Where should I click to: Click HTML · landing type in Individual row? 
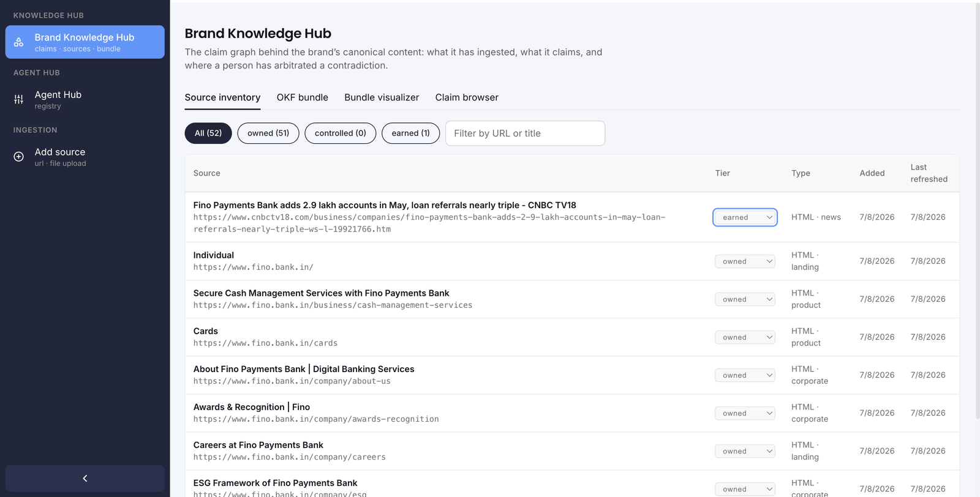click(x=805, y=261)
